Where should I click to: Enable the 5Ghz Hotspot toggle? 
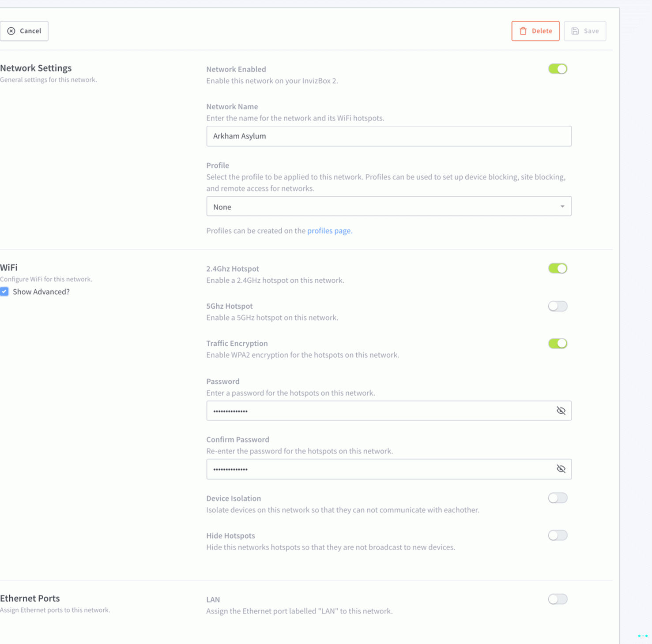pyautogui.click(x=558, y=306)
